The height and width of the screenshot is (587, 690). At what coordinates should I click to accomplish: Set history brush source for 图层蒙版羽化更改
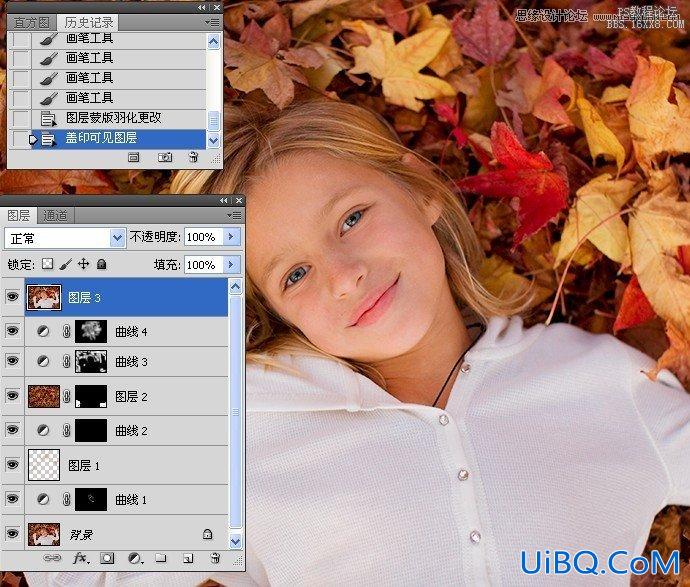20,118
